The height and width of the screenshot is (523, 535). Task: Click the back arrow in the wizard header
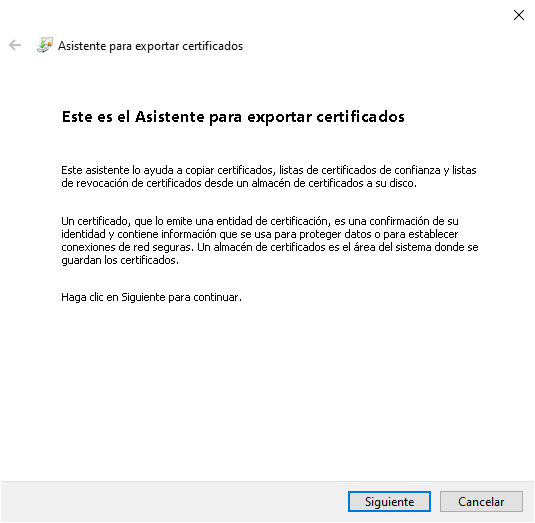pos(15,45)
